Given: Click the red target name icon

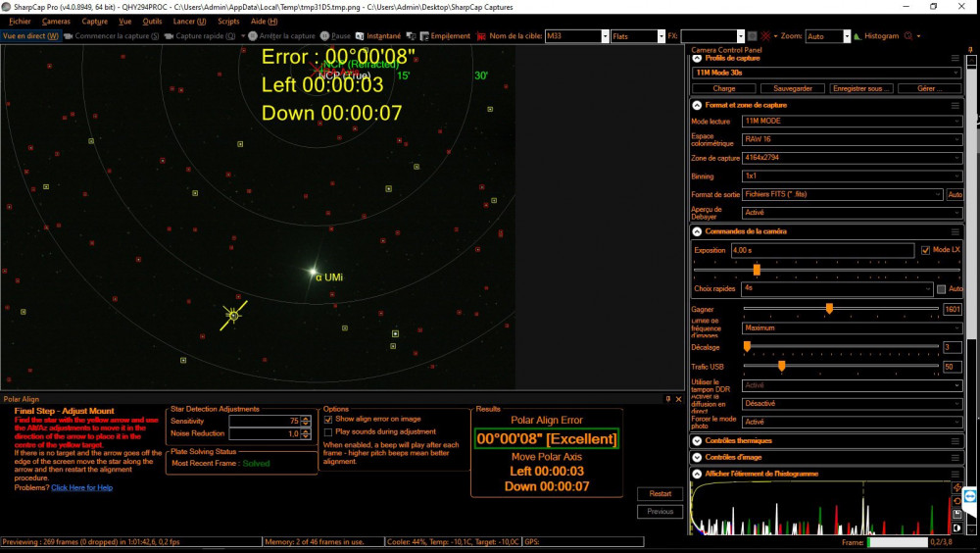Looking at the screenshot, I should pos(481,36).
